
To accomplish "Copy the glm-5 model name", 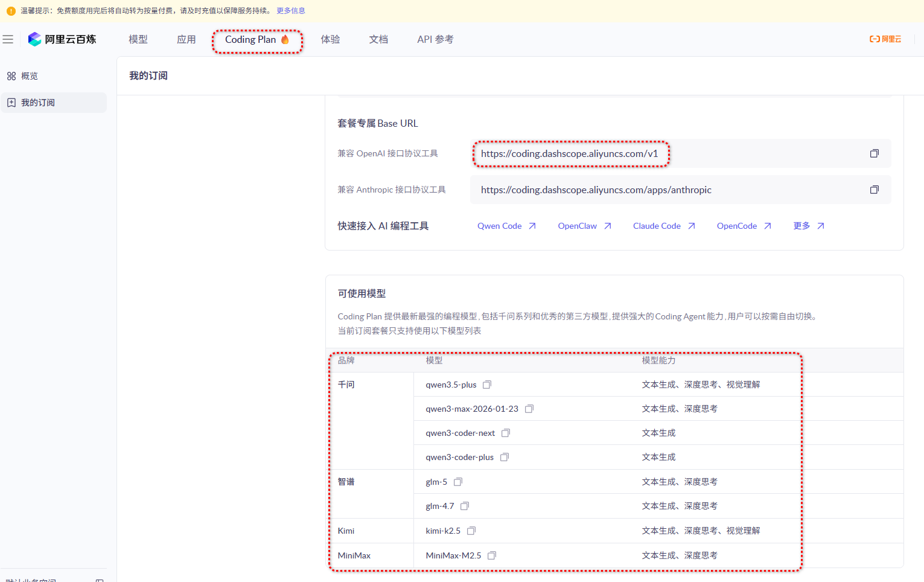I will coord(458,481).
